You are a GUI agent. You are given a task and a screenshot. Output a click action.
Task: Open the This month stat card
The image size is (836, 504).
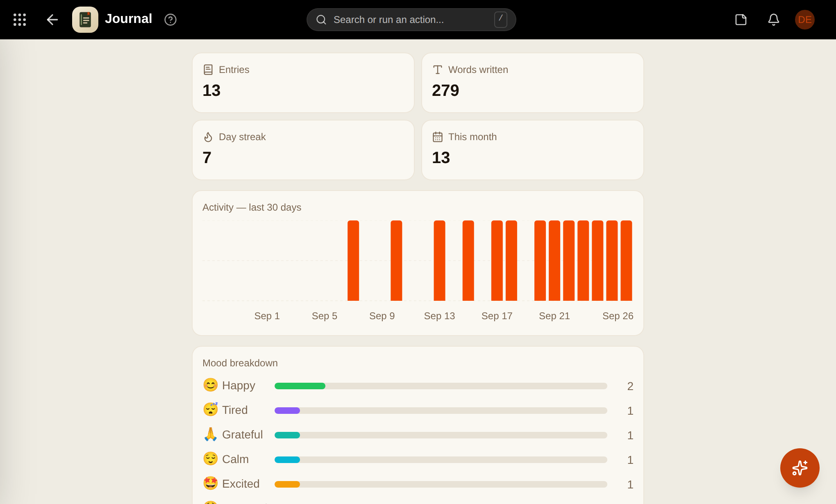click(533, 150)
